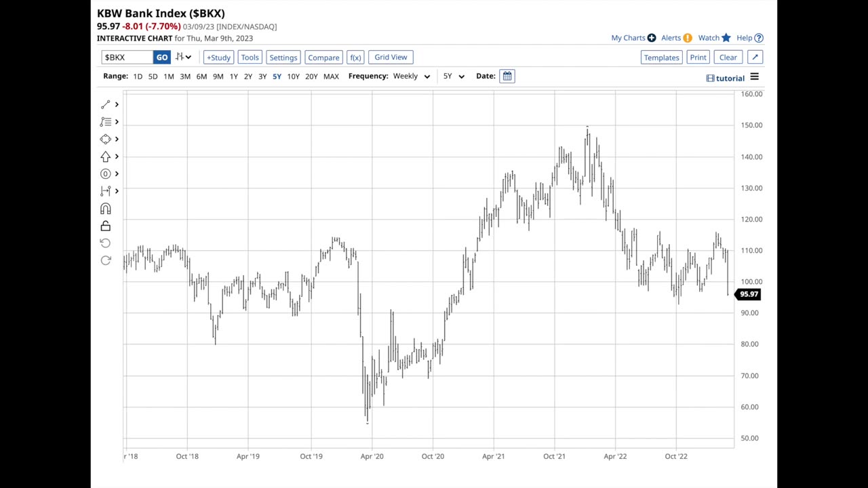Select the active 5Y range
Image resolution: width=868 pixels, height=488 pixels.
(277, 77)
